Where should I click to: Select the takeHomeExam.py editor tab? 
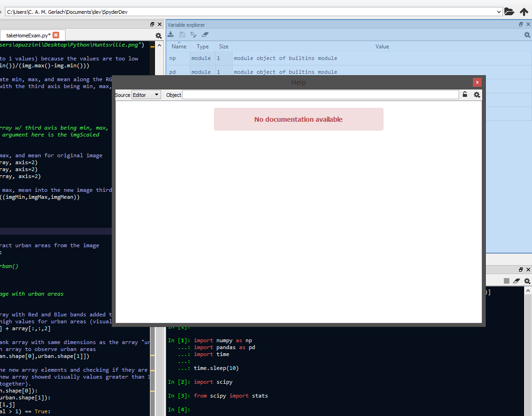click(x=28, y=35)
